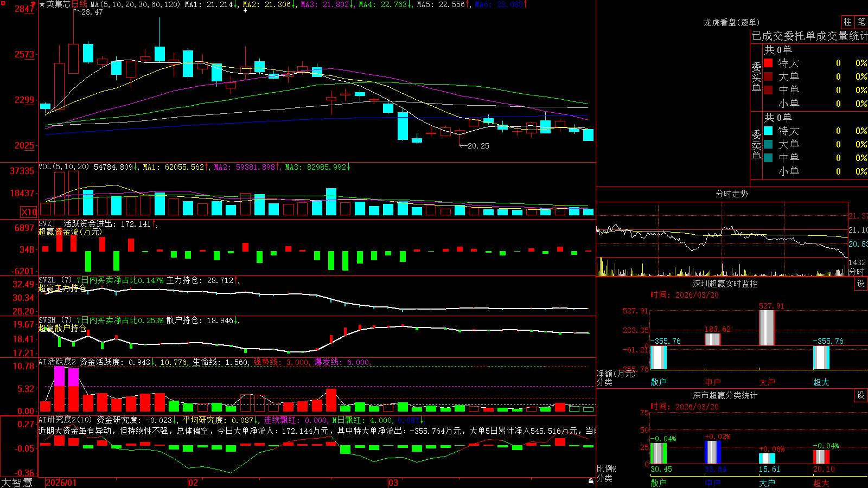This screenshot has height=488, width=868.
Task: Click the 小单 row in the 委卖单 section
Action: (815, 171)
